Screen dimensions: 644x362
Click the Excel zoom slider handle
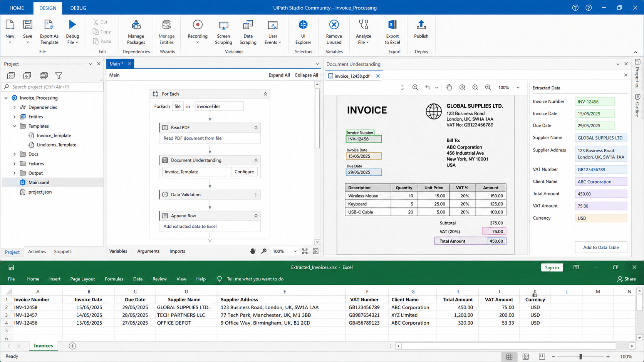(580, 357)
